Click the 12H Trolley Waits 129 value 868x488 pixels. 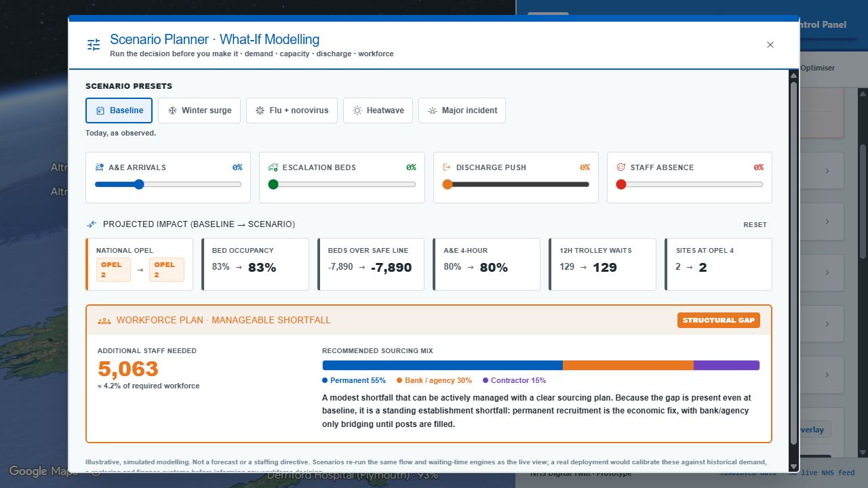pyautogui.click(x=605, y=268)
